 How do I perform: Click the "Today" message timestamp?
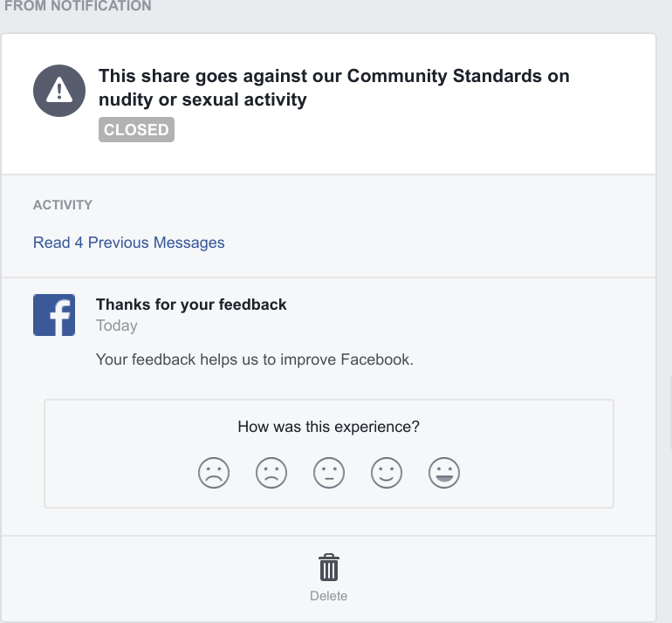(x=117, y=325)
